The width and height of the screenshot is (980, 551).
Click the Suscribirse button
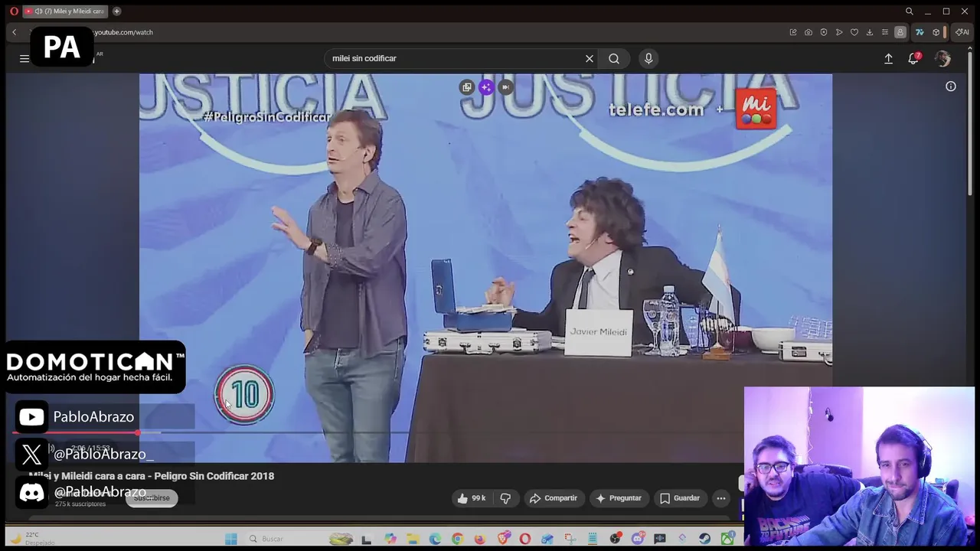(x=152, y=498)
